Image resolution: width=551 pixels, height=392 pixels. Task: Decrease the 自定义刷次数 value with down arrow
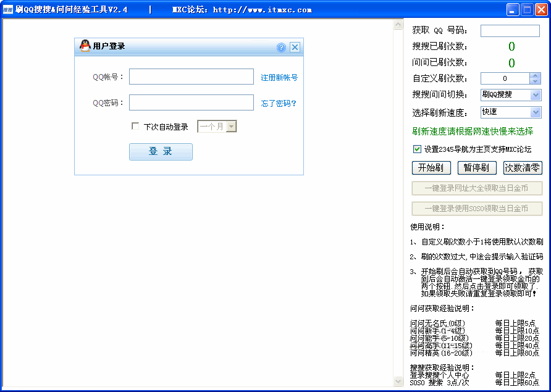pos(535,81)
